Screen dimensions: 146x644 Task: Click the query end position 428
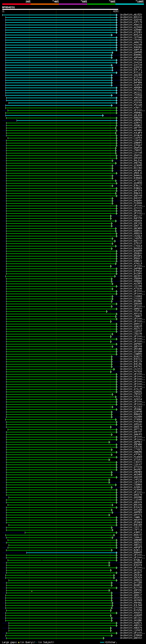(x=115, y=11)
